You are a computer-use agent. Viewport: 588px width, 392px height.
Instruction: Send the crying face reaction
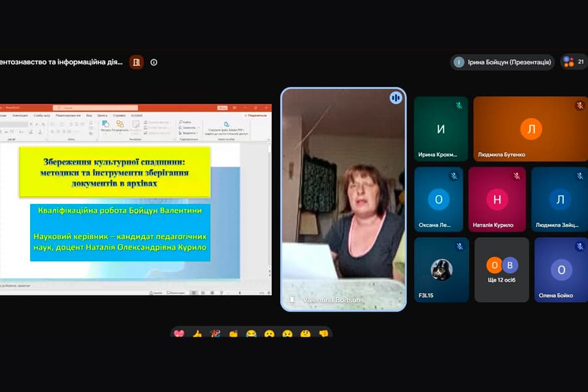(287, 333)
